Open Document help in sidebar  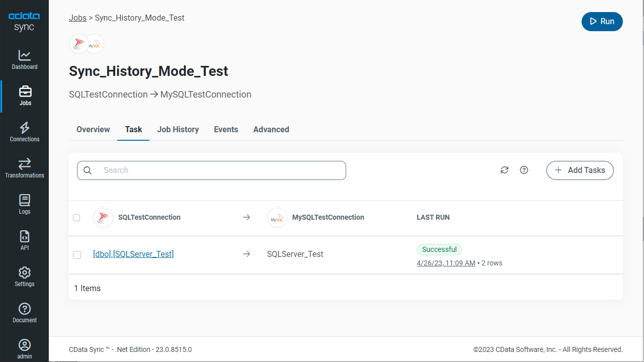[x=24, y=313]
